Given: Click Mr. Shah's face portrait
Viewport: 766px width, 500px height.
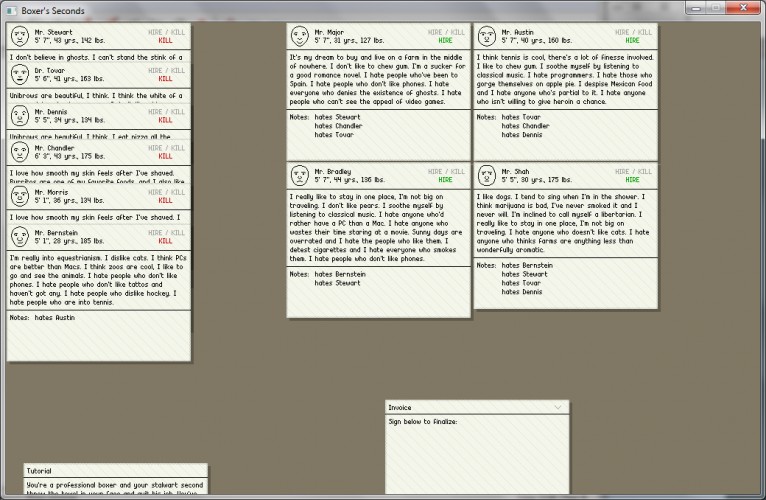Looking at the screenshot, I should 487,175.
